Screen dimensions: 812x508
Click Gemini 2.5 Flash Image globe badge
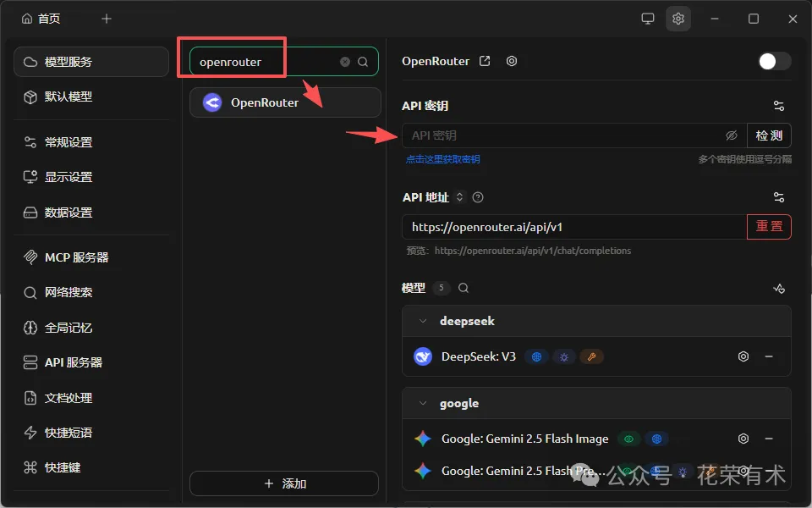(656, 439)
